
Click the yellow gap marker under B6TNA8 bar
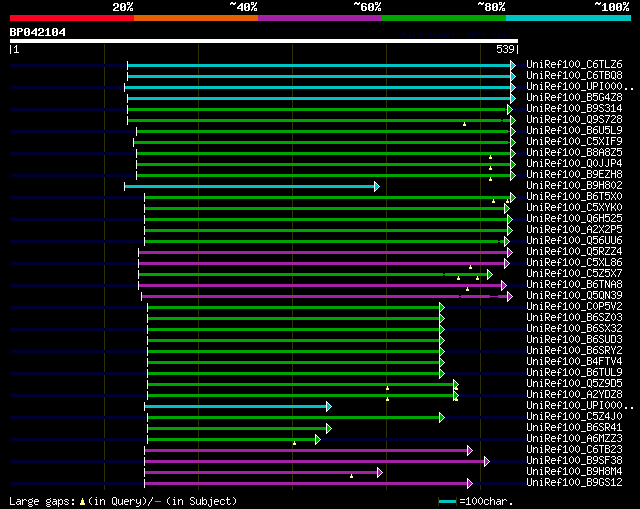(467, 289)
